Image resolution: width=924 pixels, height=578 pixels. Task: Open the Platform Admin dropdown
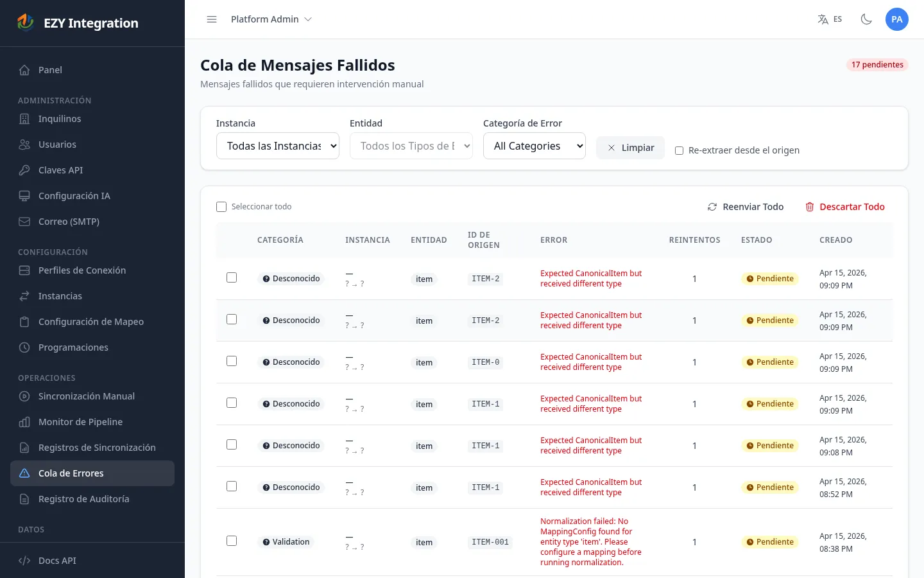click(x=271, y=19)
